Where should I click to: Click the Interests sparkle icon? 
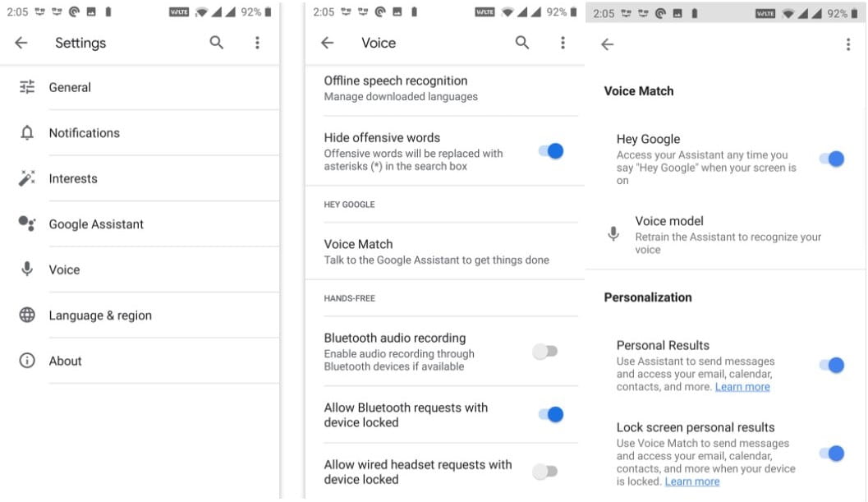point(25,177)
